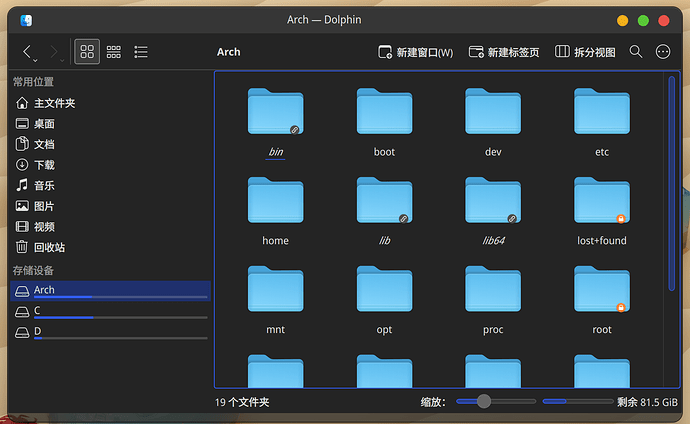Minimize window with yellow button

click(622, 20)
